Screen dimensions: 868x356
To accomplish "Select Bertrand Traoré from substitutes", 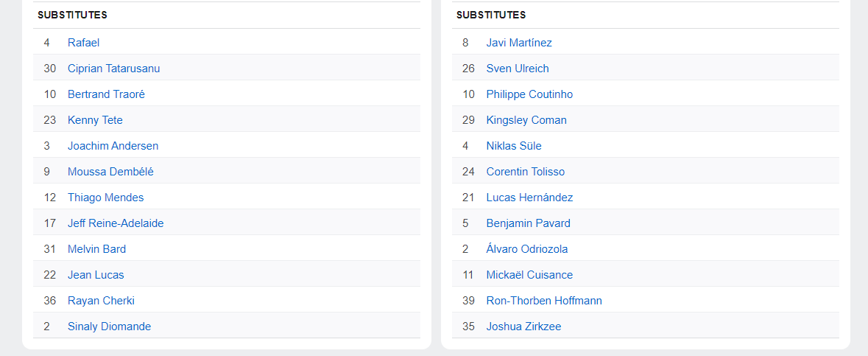I will tap(106, 94).
